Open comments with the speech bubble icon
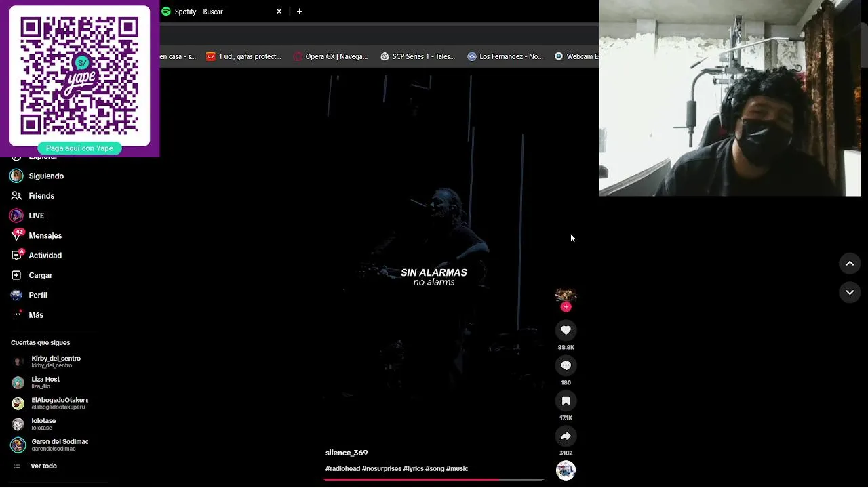The height and width of the screenshot is (488, 868). [566, 365]
